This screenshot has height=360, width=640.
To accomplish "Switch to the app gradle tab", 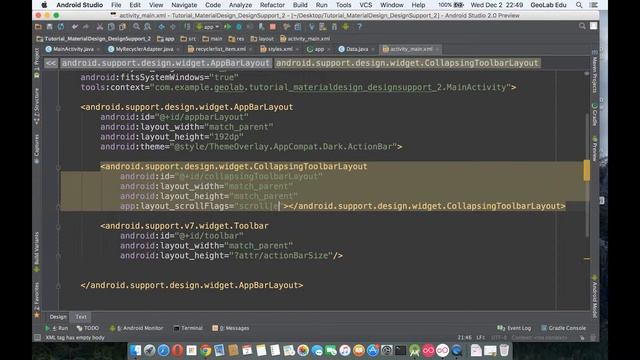I will [319, 49].
